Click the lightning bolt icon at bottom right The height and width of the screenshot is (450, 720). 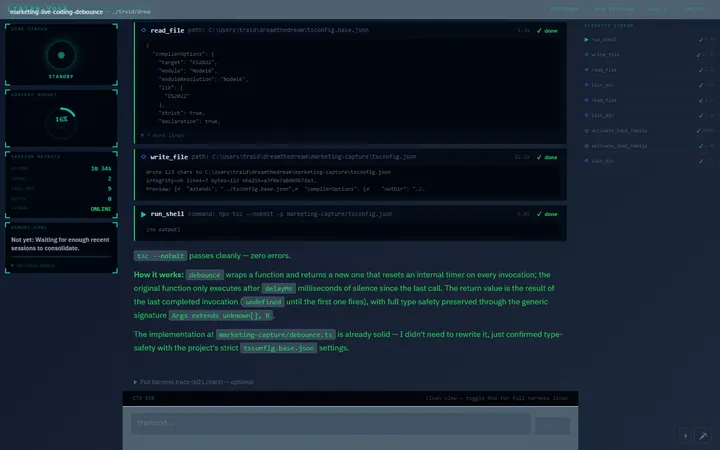pyautogui.click(x=686, y=436)
